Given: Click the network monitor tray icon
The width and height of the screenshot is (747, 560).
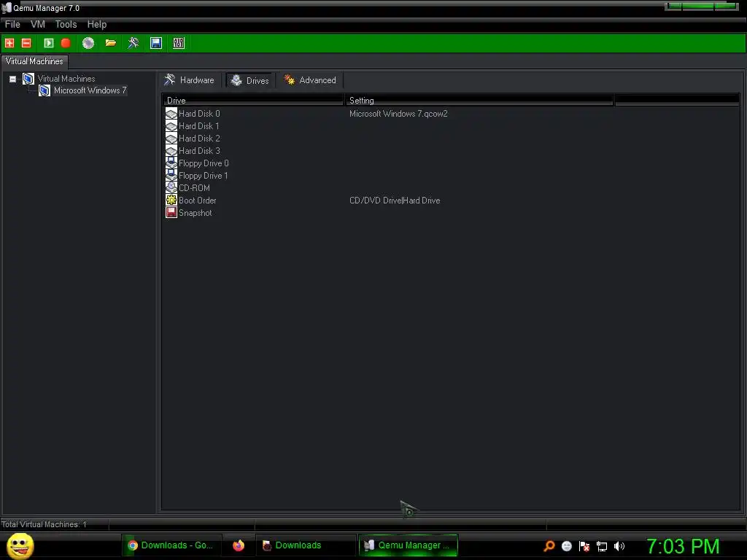Looking at the screenshot, I should pos(602,546).
